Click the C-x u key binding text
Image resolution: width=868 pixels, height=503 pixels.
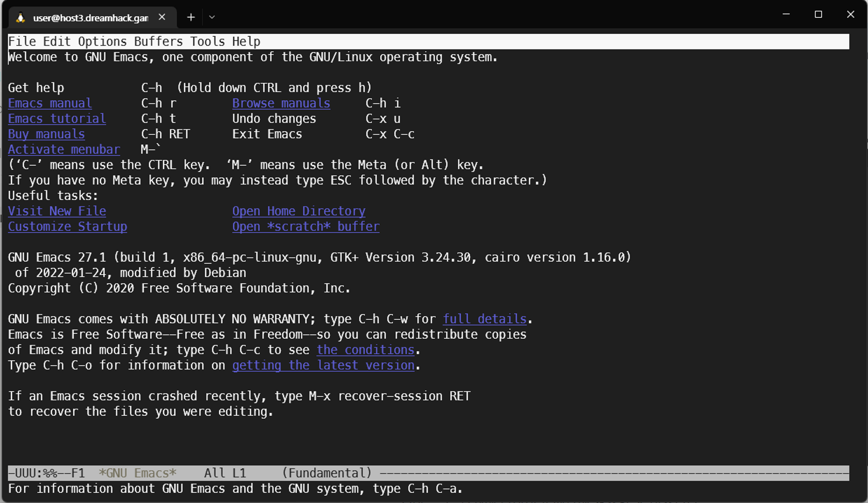[383, 119]
